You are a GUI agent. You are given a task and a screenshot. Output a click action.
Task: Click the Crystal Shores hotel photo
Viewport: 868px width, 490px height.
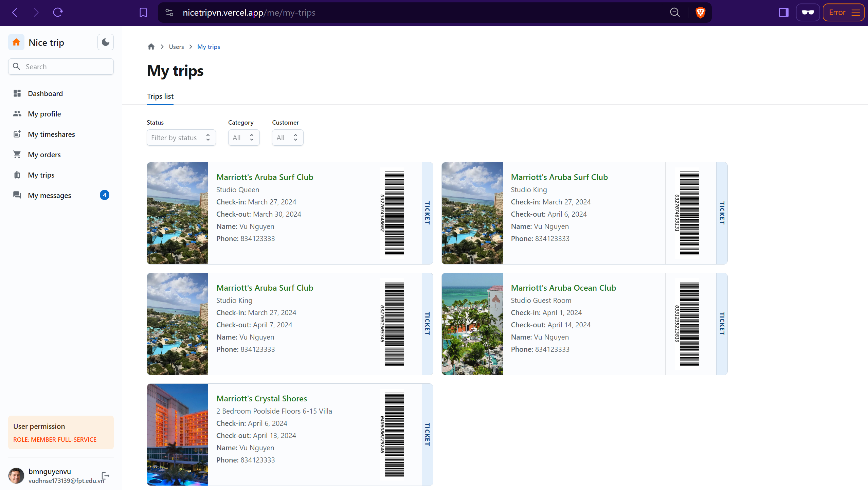tap(178, 435)
